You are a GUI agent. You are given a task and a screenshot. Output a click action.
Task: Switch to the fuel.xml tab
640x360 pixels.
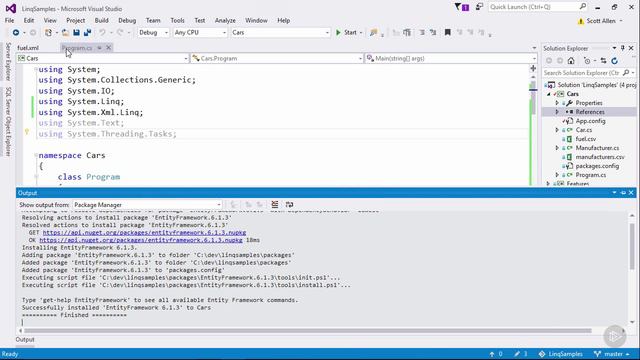[28, 48]
